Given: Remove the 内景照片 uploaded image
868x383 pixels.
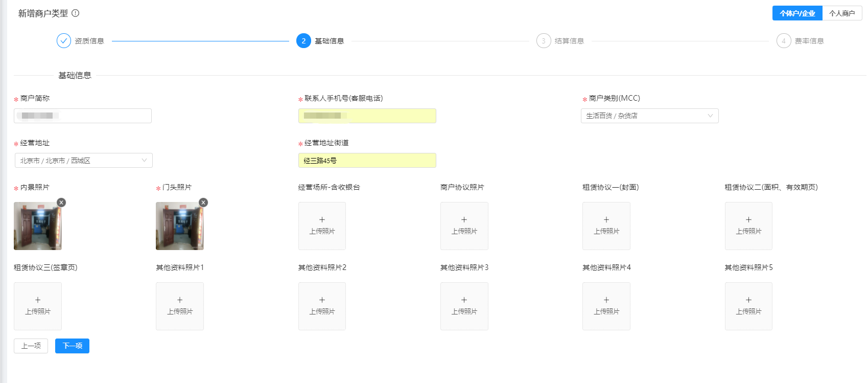Looking at the screenshot, I should (61, 202).
